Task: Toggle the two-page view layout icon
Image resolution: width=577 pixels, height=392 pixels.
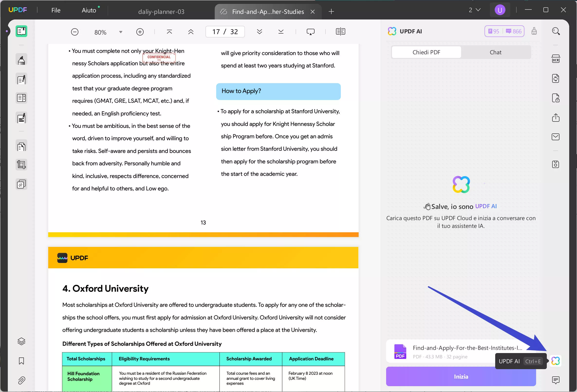Action: pos(340,32)
